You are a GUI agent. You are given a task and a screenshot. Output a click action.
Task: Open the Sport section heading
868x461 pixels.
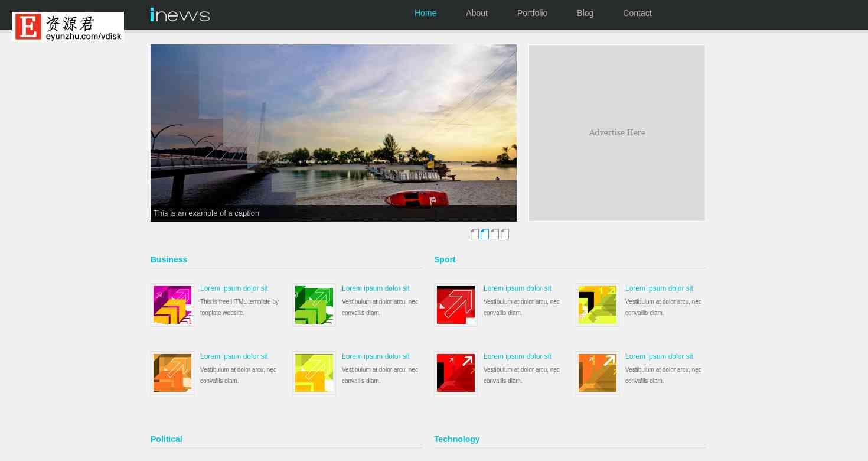pyautogui.click(x=445, y=259)
